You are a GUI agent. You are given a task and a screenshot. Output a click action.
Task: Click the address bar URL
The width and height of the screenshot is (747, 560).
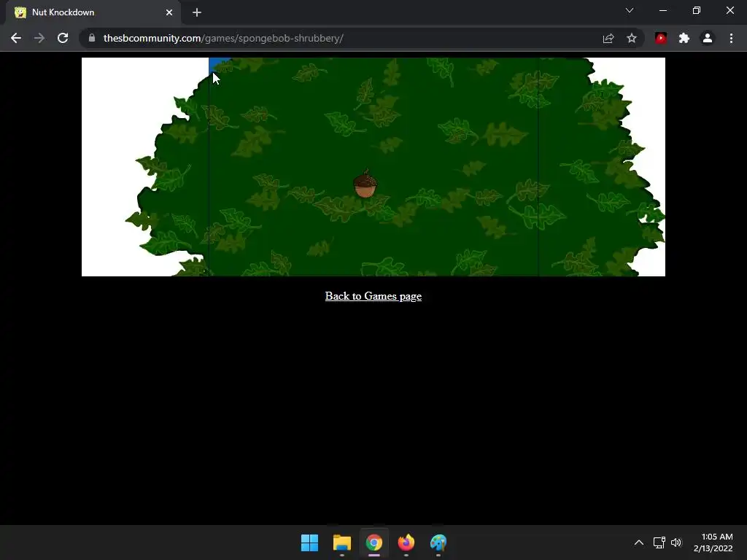point(223,38)
